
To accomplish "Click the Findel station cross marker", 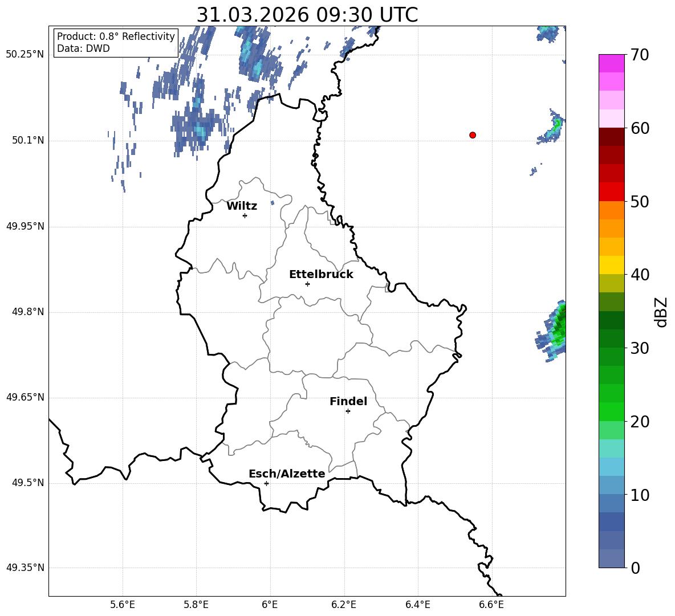I will 348,411.
